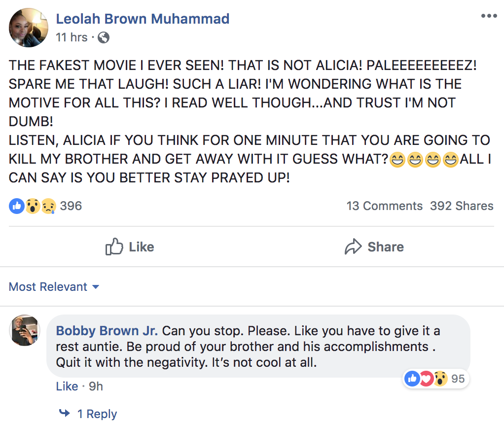Click the Share arrow icon
The height and width of the screenshot is (422, 504).
[x=353, y=246]
